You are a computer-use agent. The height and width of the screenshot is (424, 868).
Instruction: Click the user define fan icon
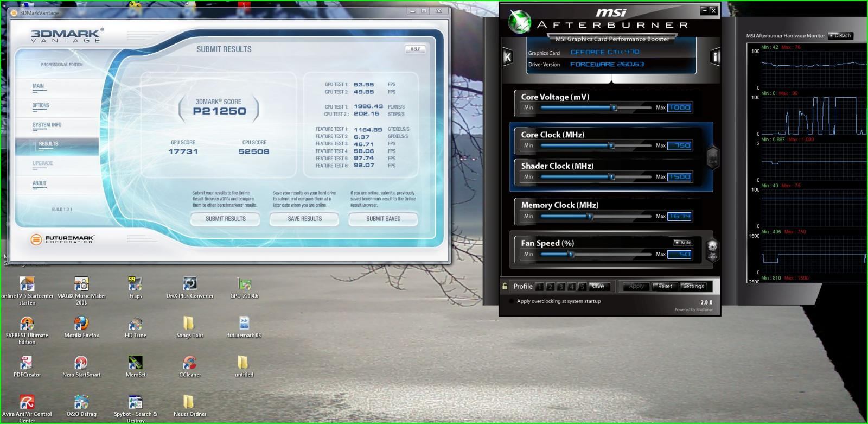point(712,249)
